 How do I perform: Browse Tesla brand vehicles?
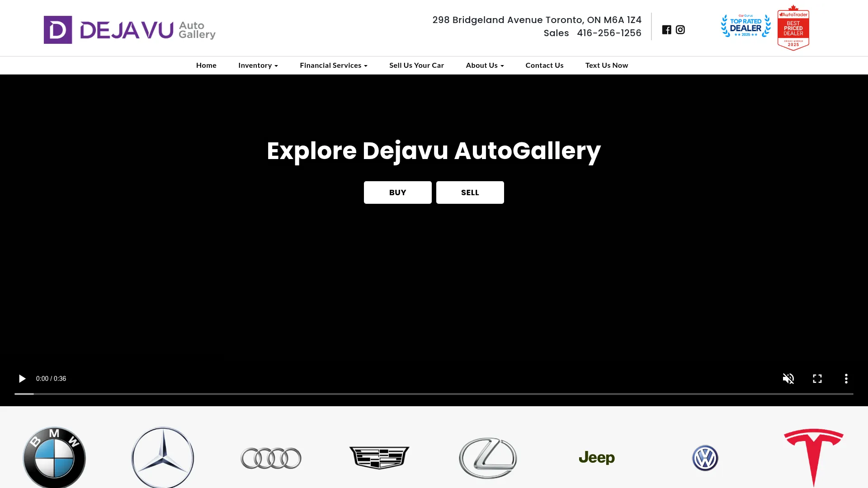pos(814,458)
